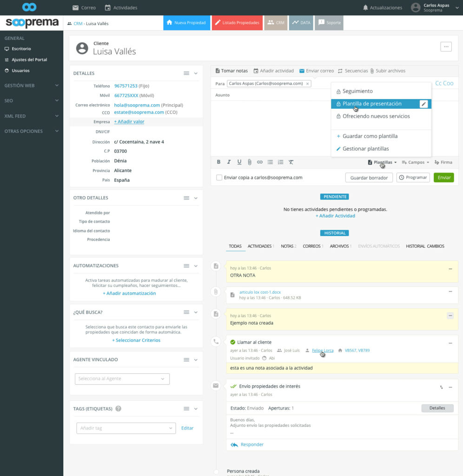Apply underline formatting in editor
The height and width of the screenshot is (476, 463).
click(x=239, y=162)
